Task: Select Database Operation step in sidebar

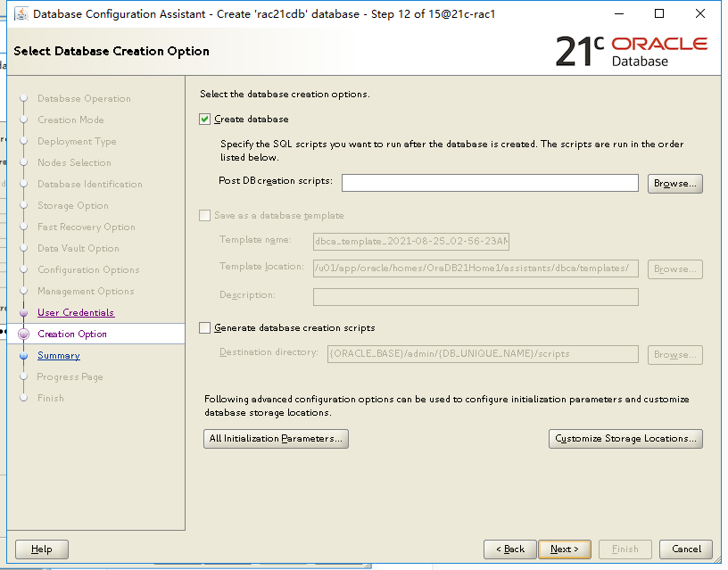Action: [84, 98]
